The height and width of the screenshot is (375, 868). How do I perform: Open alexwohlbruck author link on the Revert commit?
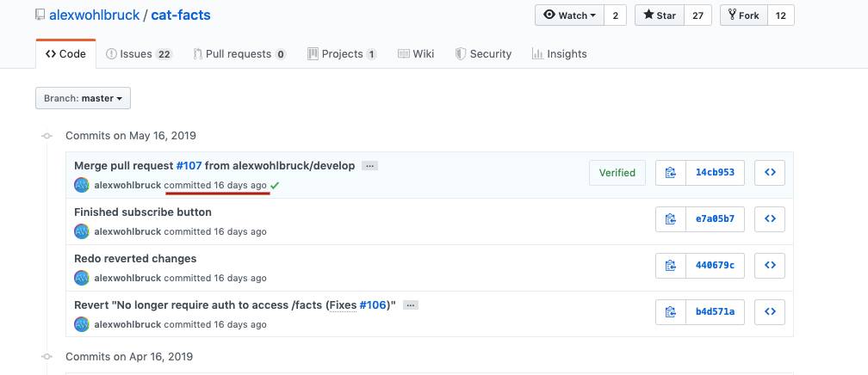tap(127, 324)
